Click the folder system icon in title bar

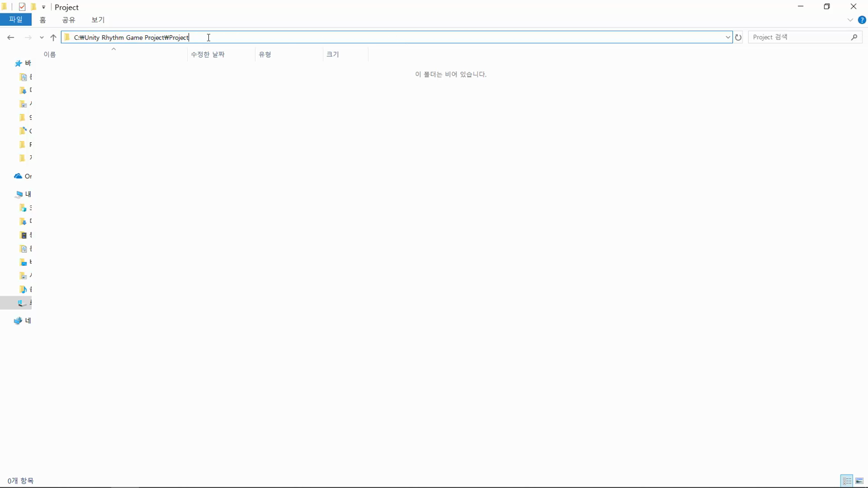[5, 7]
